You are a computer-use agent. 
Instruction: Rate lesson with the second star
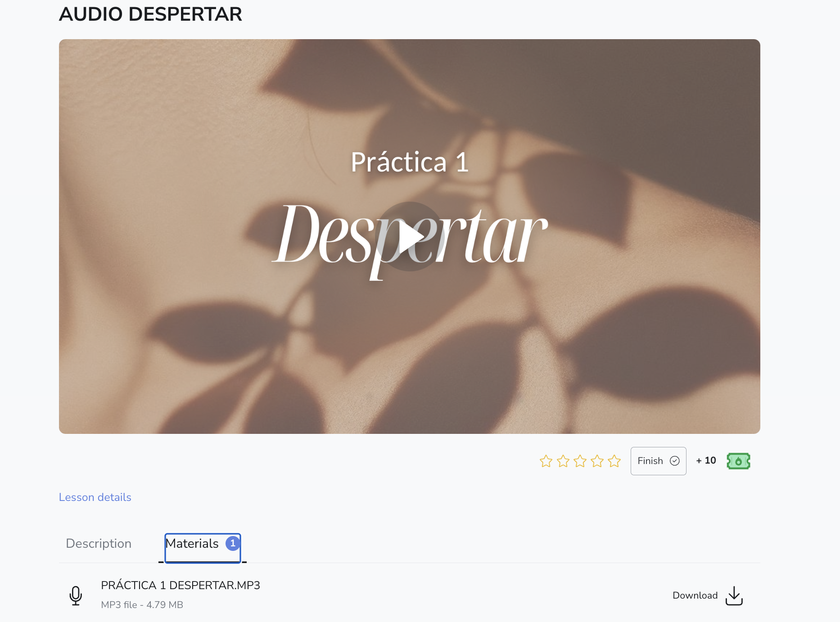563,461
